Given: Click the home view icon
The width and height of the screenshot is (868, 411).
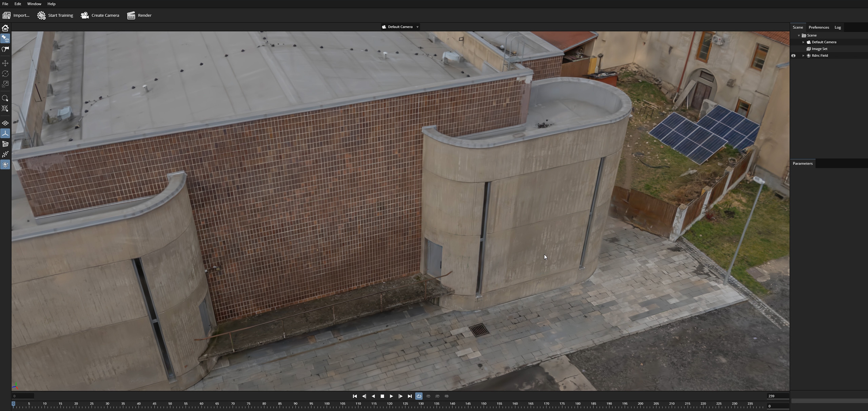Looking at the screenshot, I should 5,28.
